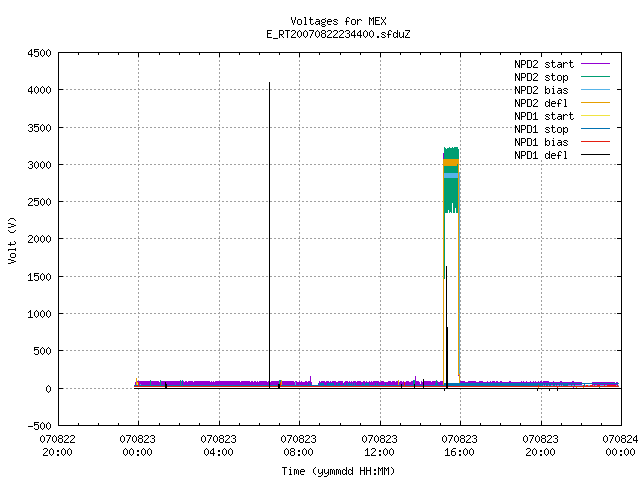
Task: Click the x-axis tick '070823 04:00'
Action: [x=218, y=446]
